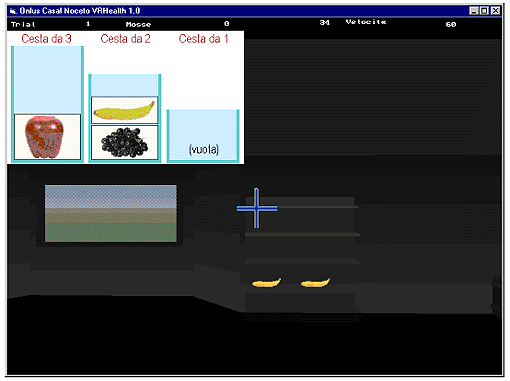Click the right banana on the shelf
Screen dimensions: 510x381
pos(315,283)
